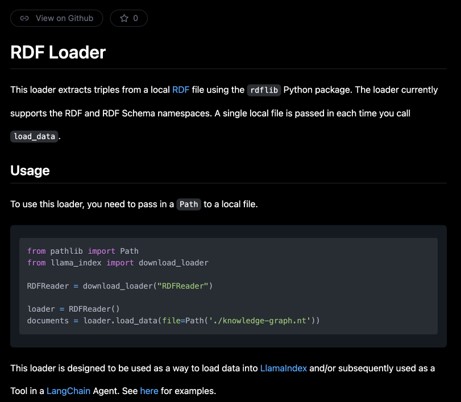Click the Path inline code tag
The height and width of the screenshot is (402, 461).
coord(189,204)
